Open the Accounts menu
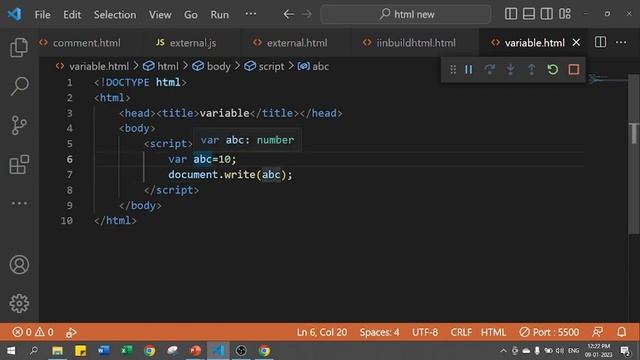The image size is (640, 360). [19, 264]
